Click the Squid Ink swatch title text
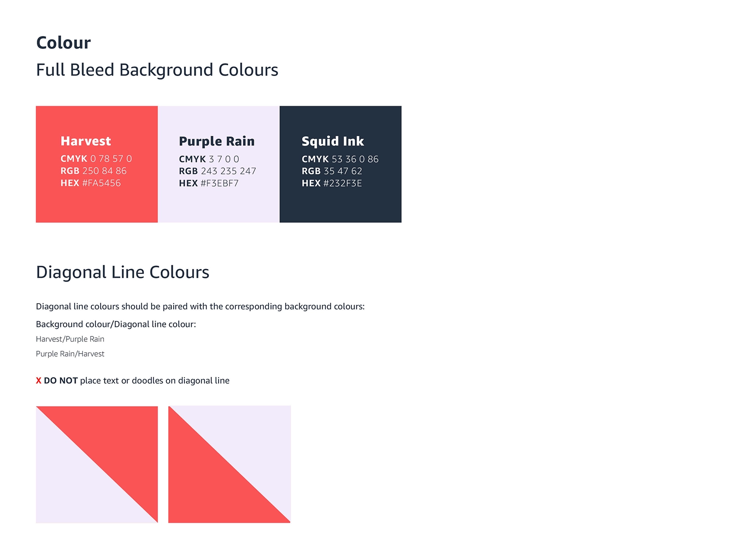The height and width of the screenshot is (560, 747). 333,141
